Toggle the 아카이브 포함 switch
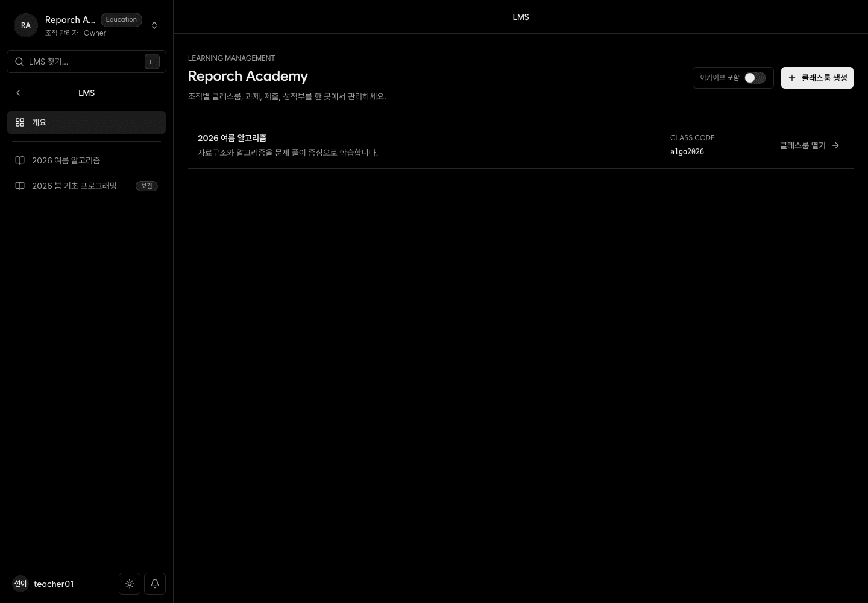868x603 pixels. (755, 78)
